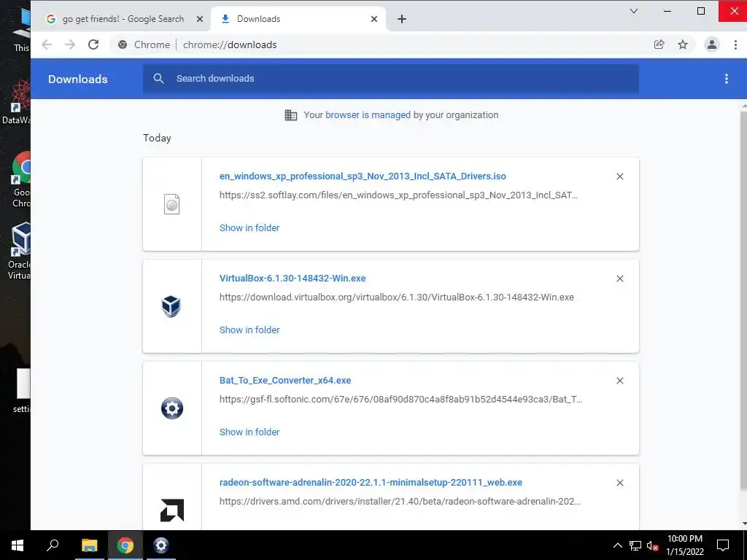Screen dimensions: 747x560
Task: Click the VirtualBox cube file icon
Action: coord(171,306)
